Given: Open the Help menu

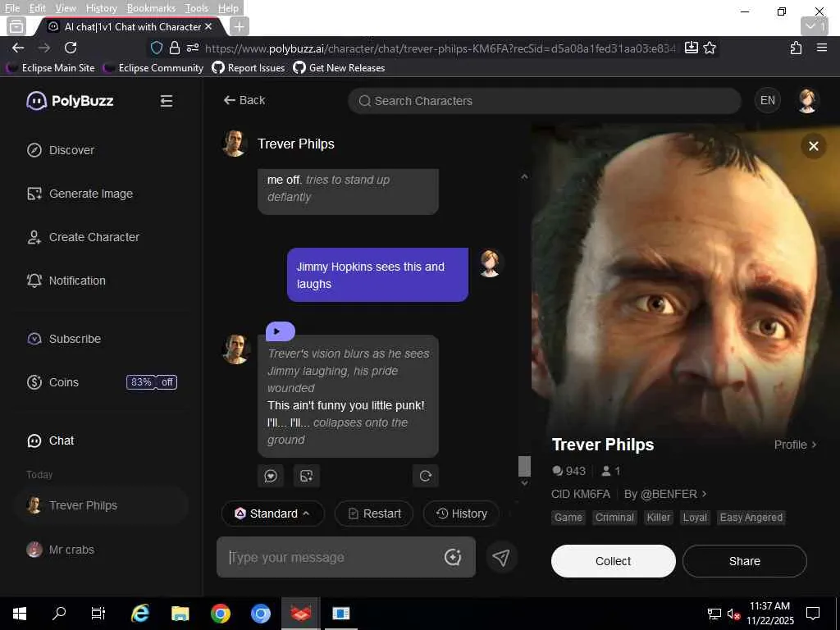Looking at the screenshot, I should (x=228, y=8).
